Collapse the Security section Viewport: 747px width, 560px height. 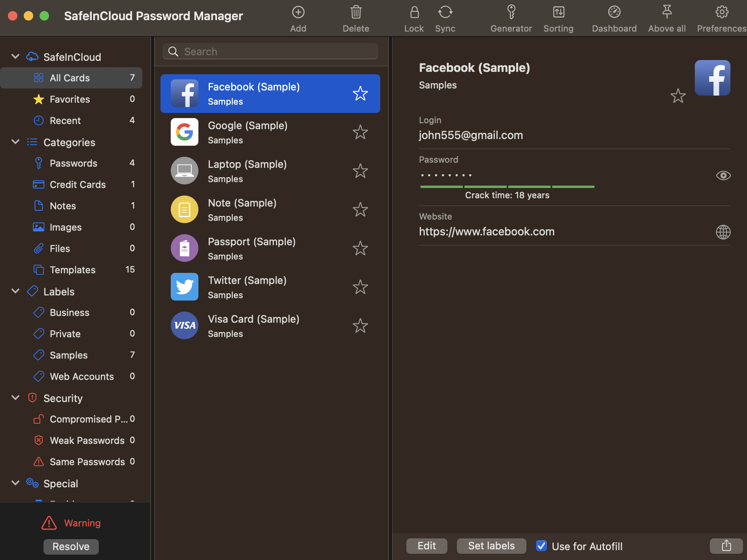pos(15,398)
